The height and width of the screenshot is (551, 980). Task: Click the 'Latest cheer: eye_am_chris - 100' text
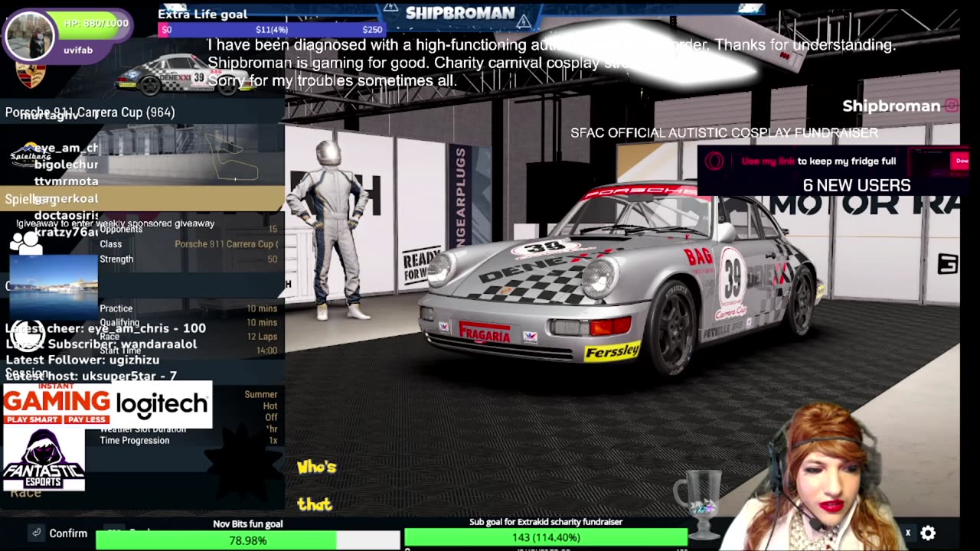click(106, 328)
